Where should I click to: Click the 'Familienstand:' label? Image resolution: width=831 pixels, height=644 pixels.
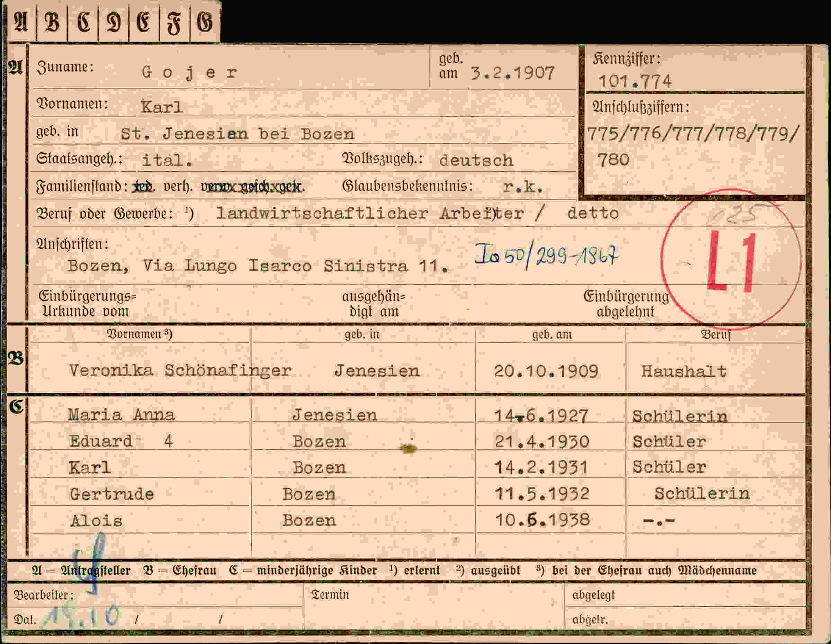click(81, 186)
